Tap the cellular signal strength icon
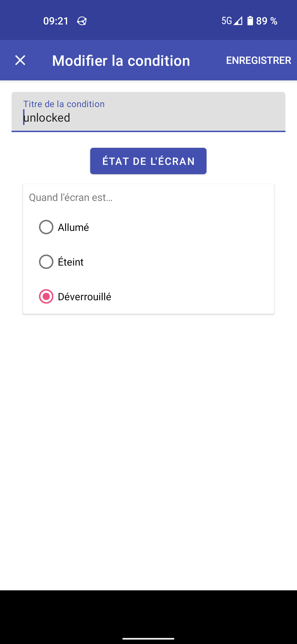Viewport: 297px width, 644px height. tap(238, 21)
